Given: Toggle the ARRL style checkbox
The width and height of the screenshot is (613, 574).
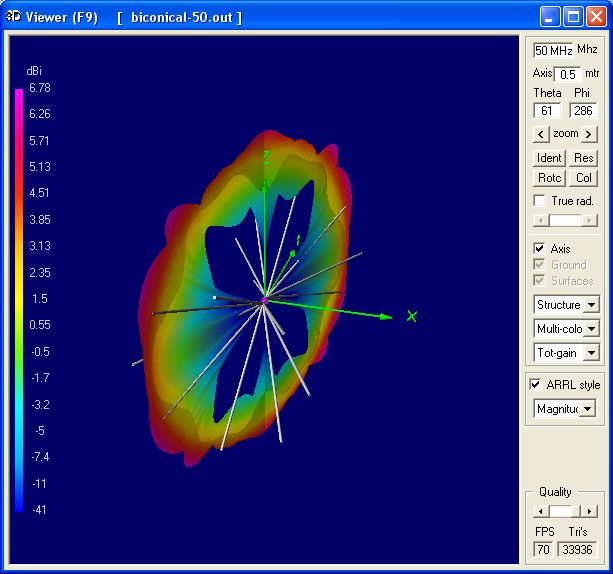Looking at the screenshot, I should [x=537, y=385].
